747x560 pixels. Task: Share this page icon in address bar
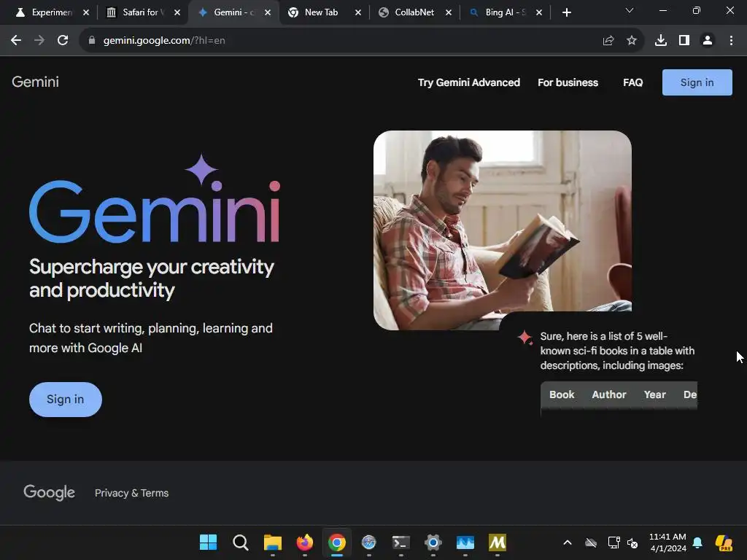click(608, 41)
